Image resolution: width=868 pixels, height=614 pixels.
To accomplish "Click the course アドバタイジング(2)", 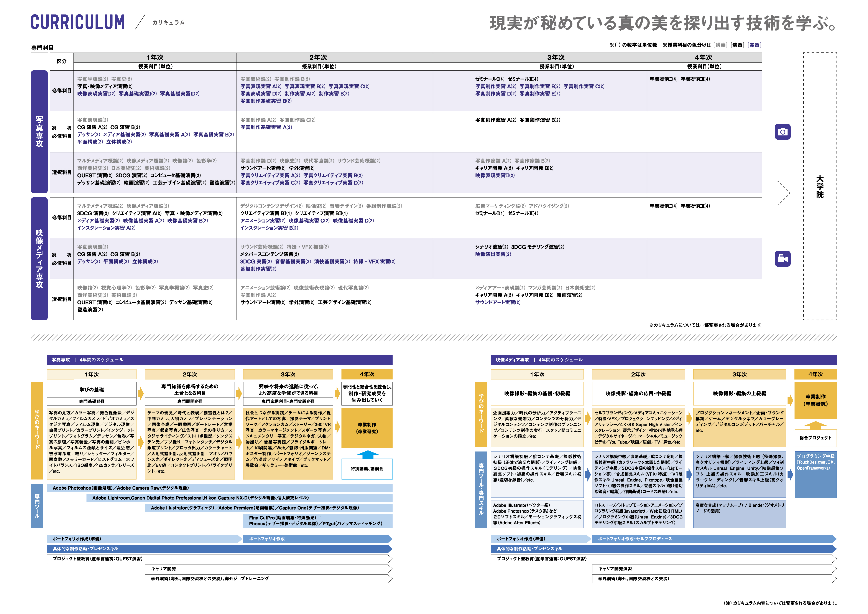I will (x=549, y=206).
